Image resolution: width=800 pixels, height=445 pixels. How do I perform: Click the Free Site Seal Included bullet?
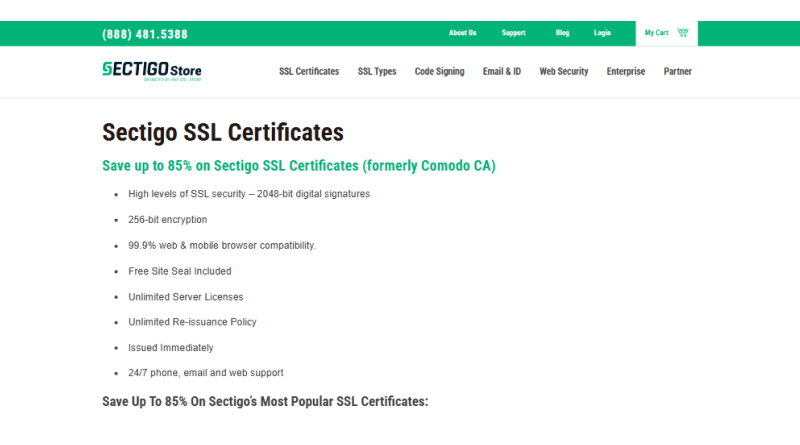(x=180, y=271)
